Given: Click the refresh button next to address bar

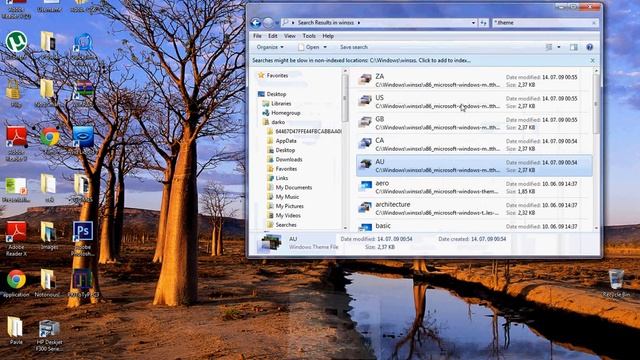Looking at the screenshot, I should click(483, 23).
